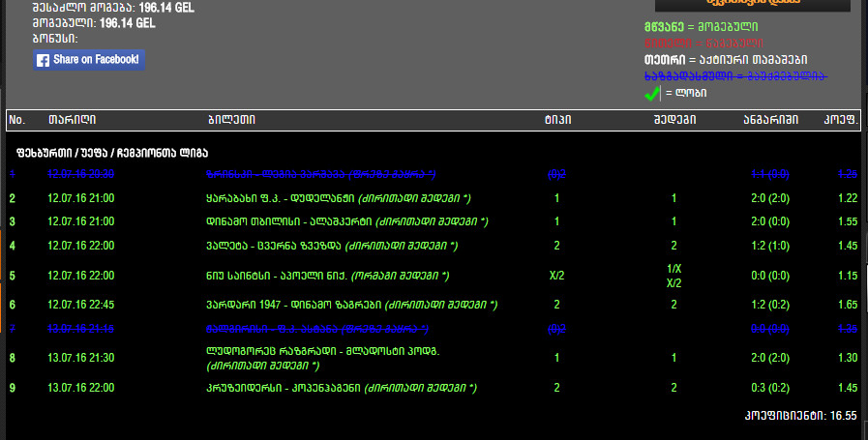Select the ფეხბურთი / უეფა / ჩემპიონთა ლიგა heading
Viewport: 868px width, 440px height.
tap(112, 153)
